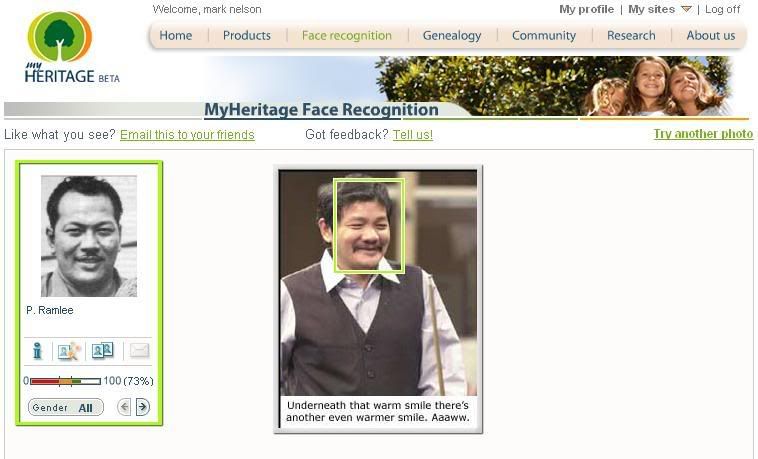This screenshot has width=758, height=459.
Task: Click the photo caption about warm smile
Action: point(378,411)
